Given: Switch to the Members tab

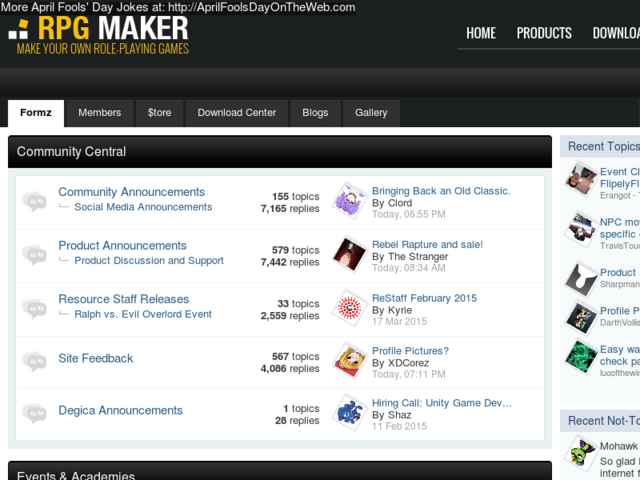Looking at the screenshot, I should pos(100,113).
